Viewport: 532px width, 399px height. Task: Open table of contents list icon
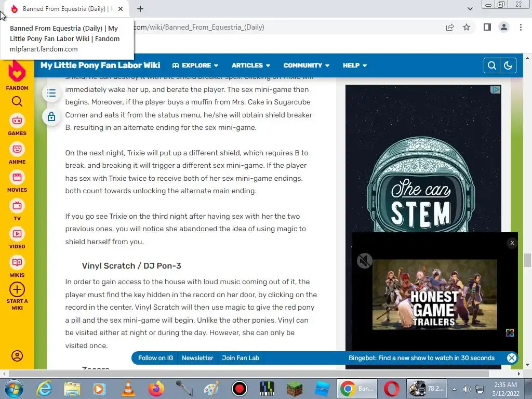(51, 93)
